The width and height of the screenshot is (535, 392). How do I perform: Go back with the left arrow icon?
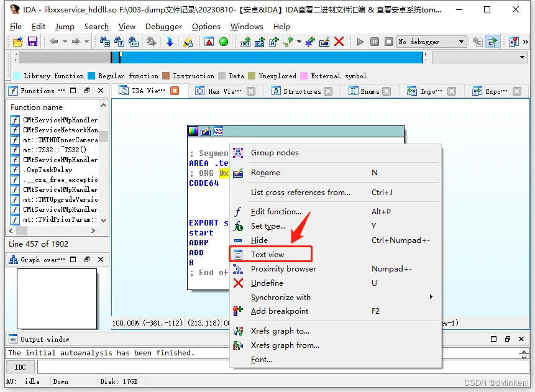click(53, 42)
